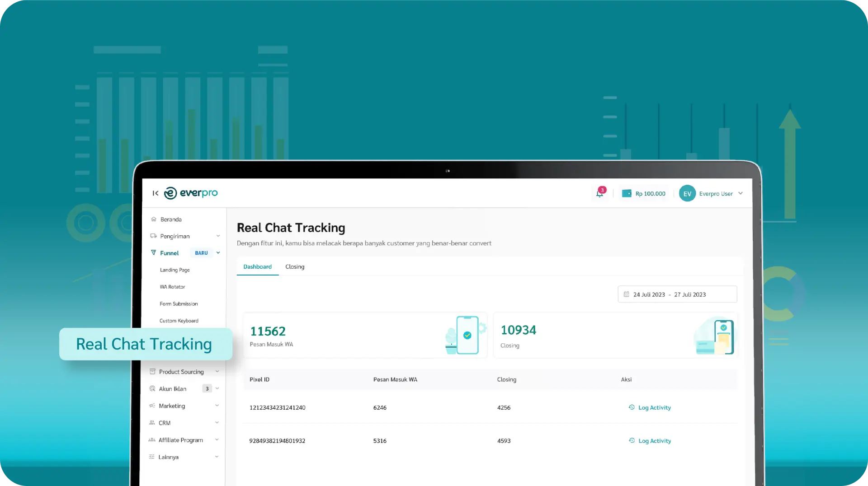Collapse the Funnel menu chevron
868x486 pixels.
[x=218, y=253]
